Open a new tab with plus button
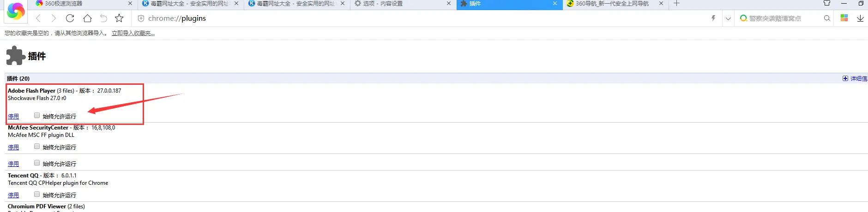This screenshot has width=868, height=212. click(x=676, y=3)
